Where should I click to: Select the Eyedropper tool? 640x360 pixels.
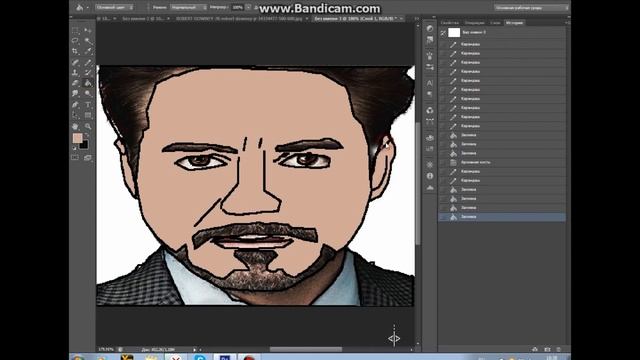click(88, 51)
